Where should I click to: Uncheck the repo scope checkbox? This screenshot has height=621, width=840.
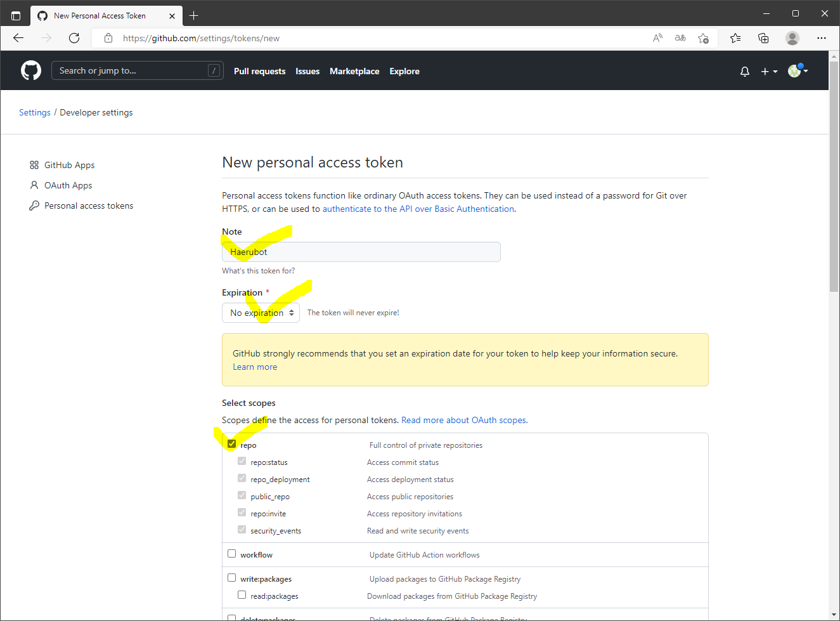coord(231,444)
